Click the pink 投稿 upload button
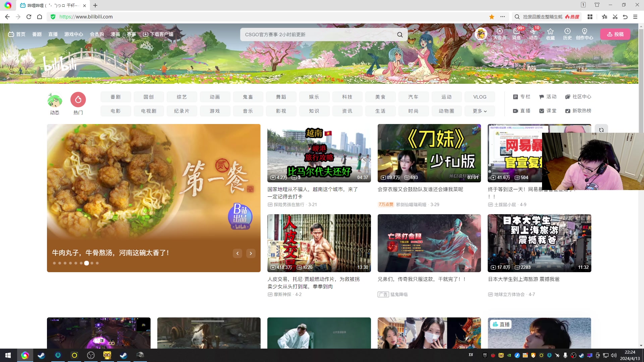Screen dimensions: 644x362 (x=615, y=34)
